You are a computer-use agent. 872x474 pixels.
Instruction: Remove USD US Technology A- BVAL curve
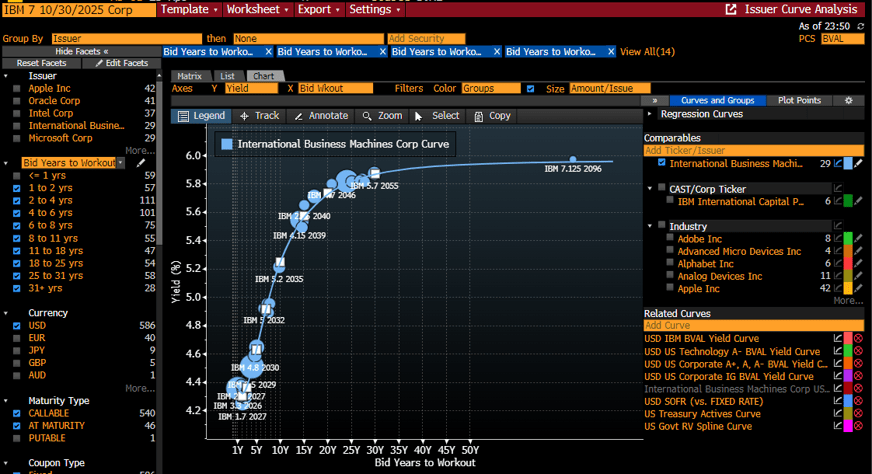859,351
